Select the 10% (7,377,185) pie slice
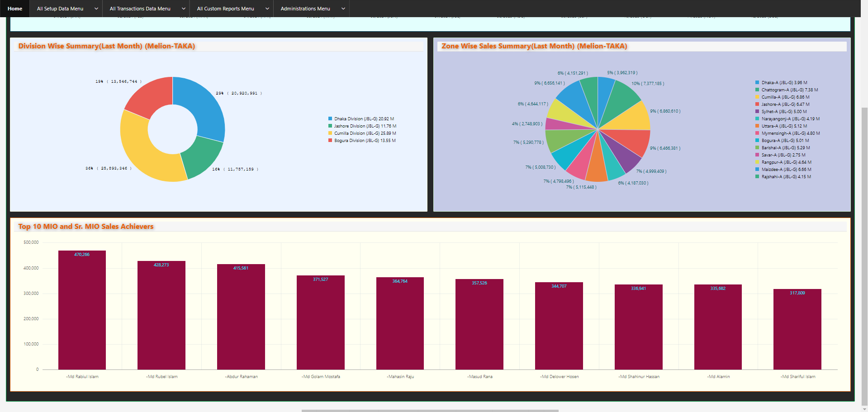Image resolution: width=868 pixels, height=412 pixels. [621, 100]
